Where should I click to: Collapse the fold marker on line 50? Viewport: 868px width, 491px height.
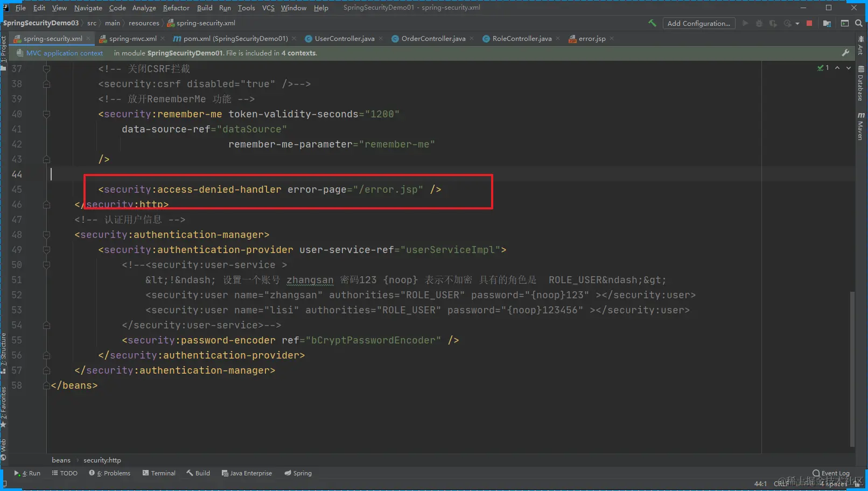coord(46,265)
